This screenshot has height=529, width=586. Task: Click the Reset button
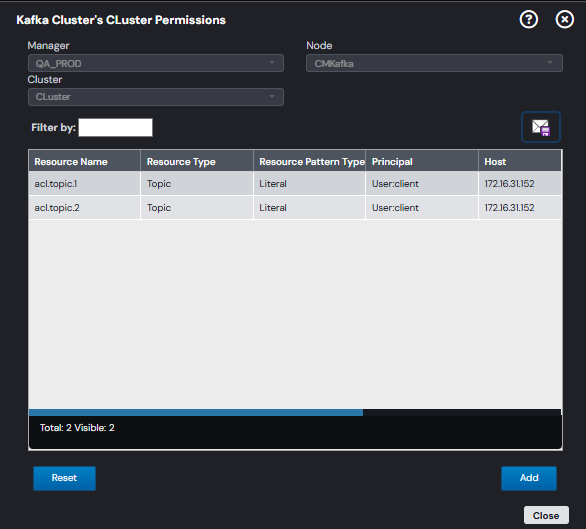pyautogui.click(x=64, y=478)
